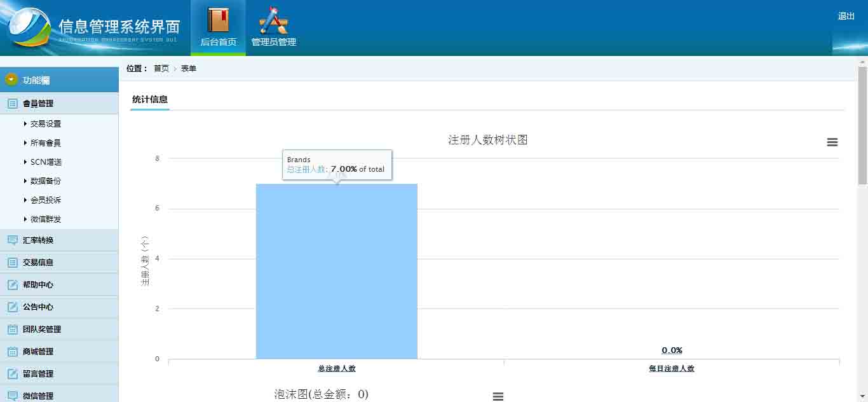Open the 后台首页 book icon

pyautogui.click(x=218, y=20)
